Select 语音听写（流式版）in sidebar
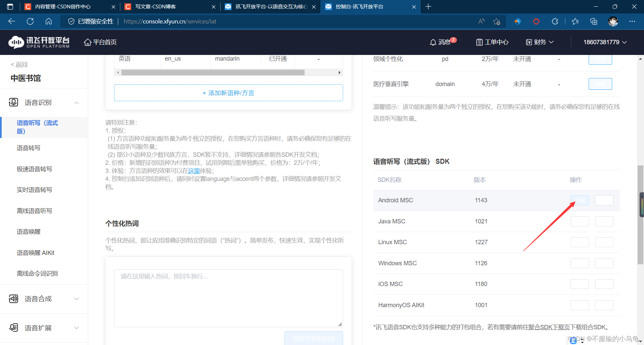The width and height of the screenshot is (644, 345). 44,127
